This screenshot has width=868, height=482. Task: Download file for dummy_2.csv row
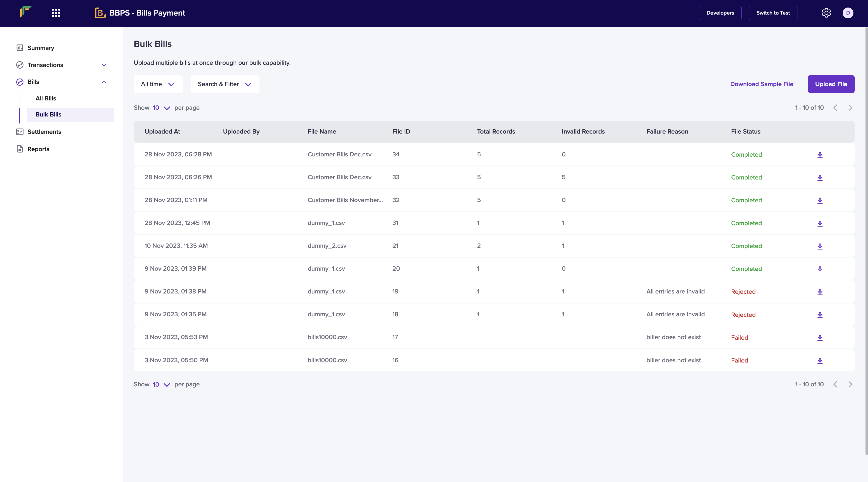coord(820,246)
